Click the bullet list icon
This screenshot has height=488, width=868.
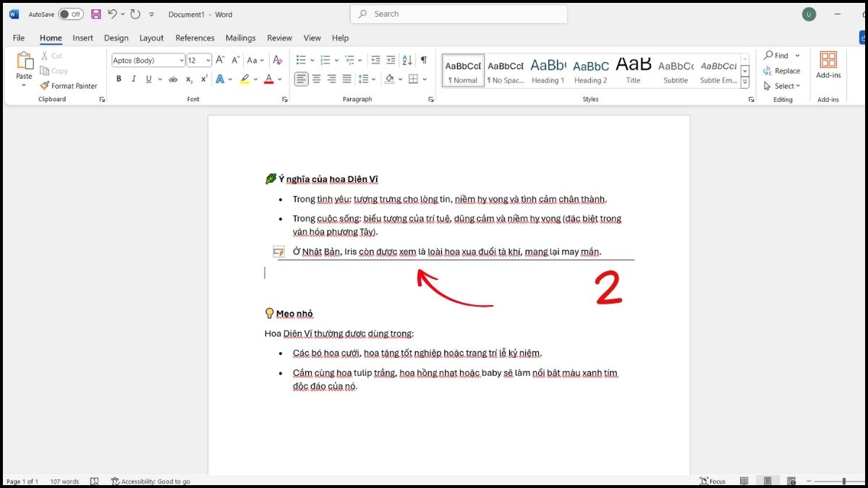coord(302,60)
